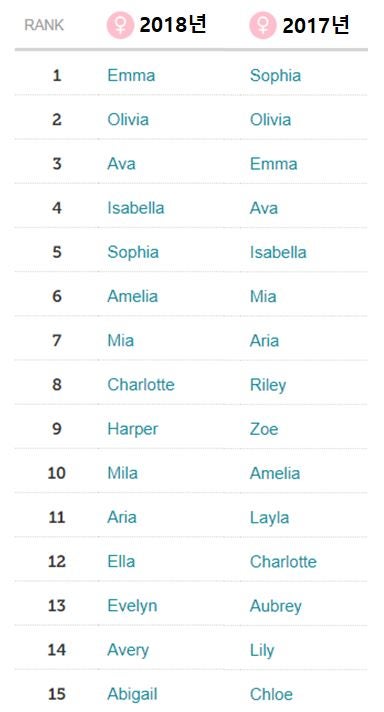The width and height of the screenshot is (384, 712).
Task: Open Evelyn from the 2018 names
Action: pos(132,606)
